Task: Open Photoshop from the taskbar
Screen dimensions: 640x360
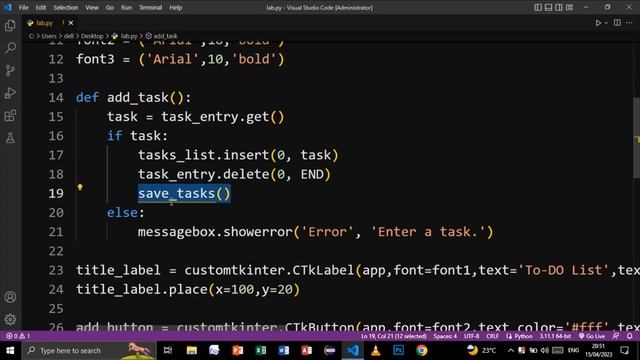Action: click(x=399, y=350)
